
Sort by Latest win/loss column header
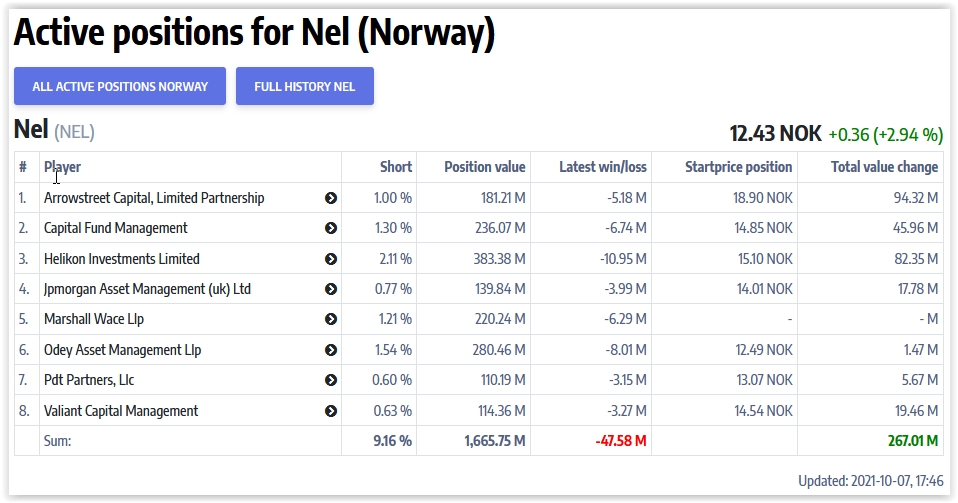tap(602, 167)
